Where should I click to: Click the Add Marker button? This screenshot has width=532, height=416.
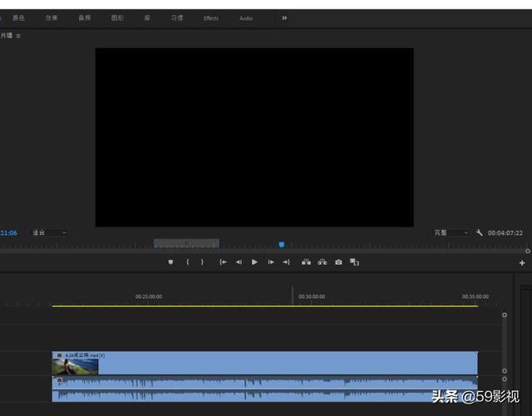(x=170, y=262)
